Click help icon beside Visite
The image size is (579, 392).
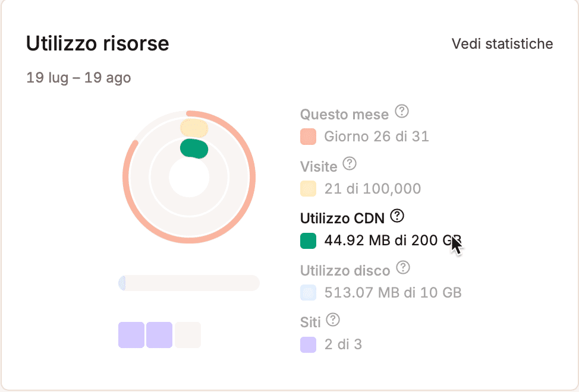coord(350,163)
